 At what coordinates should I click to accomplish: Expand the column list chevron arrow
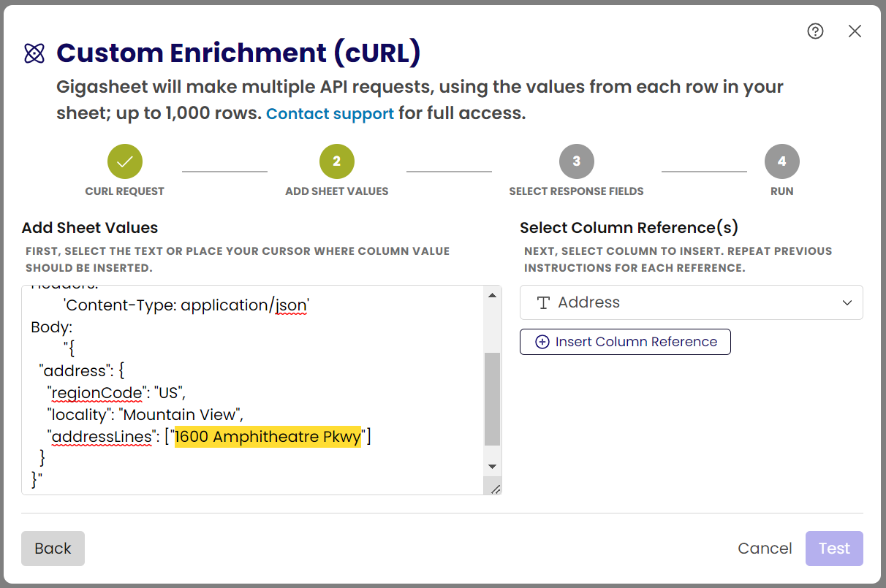click(x=847, y=303)
